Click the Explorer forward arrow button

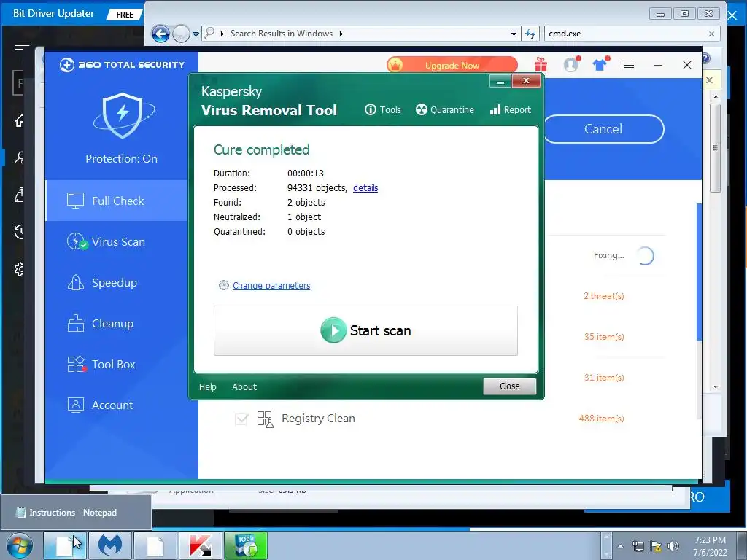pyautogui.click(x=181, y=34)
